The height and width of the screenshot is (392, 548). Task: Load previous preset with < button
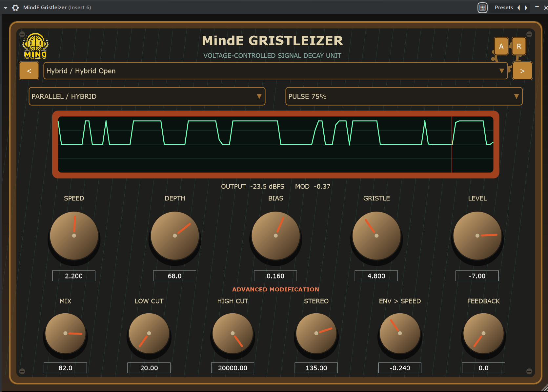click(29, 71)
